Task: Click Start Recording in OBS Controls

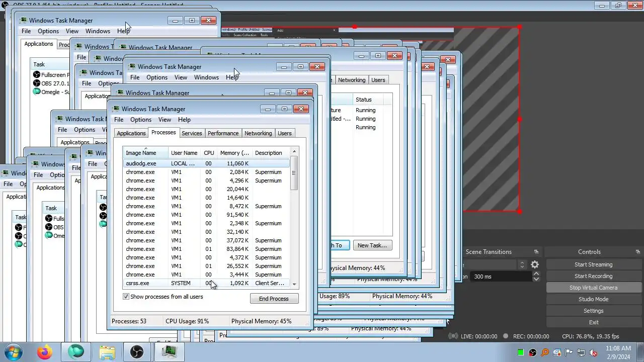Action: tap(593, 276)
